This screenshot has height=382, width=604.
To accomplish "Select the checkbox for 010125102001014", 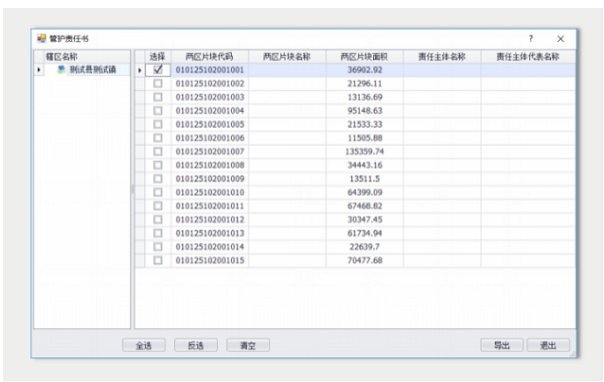I will click(x=158, y=247).
